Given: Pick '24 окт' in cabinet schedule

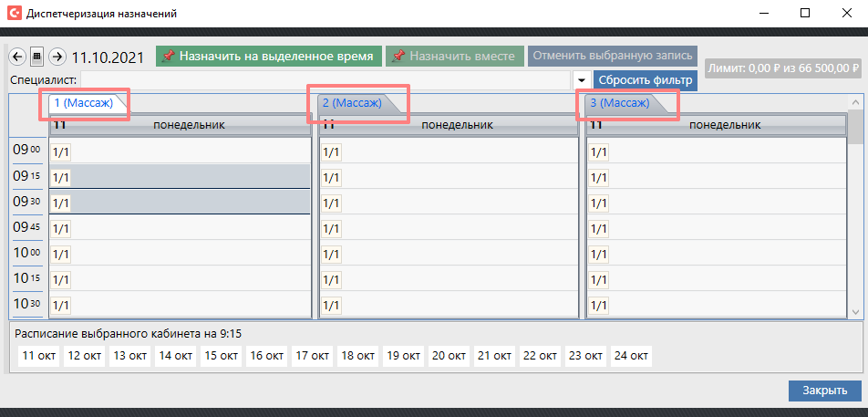Looking at the screenshot, I should [631, 356].
